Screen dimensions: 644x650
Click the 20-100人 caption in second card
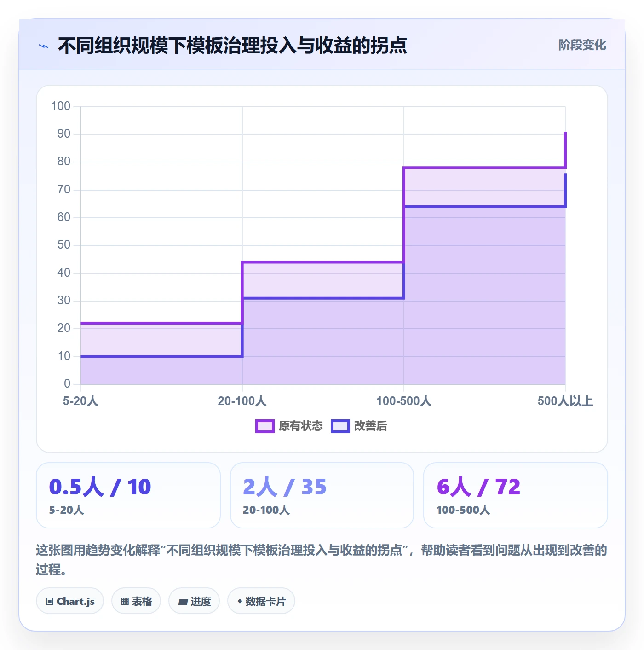(266, 510)
